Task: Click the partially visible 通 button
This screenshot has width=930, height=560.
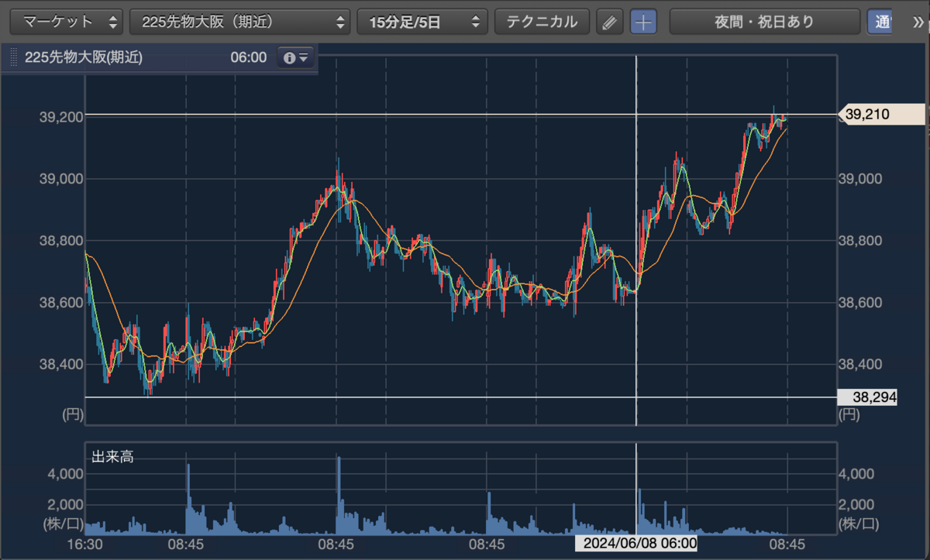Action: pyautogui.click(x=880, y=22)
